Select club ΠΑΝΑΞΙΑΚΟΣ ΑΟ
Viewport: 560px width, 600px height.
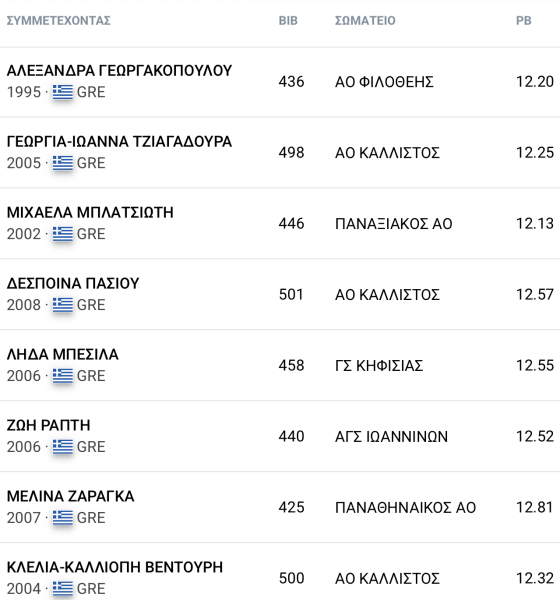tap(393, 224)
